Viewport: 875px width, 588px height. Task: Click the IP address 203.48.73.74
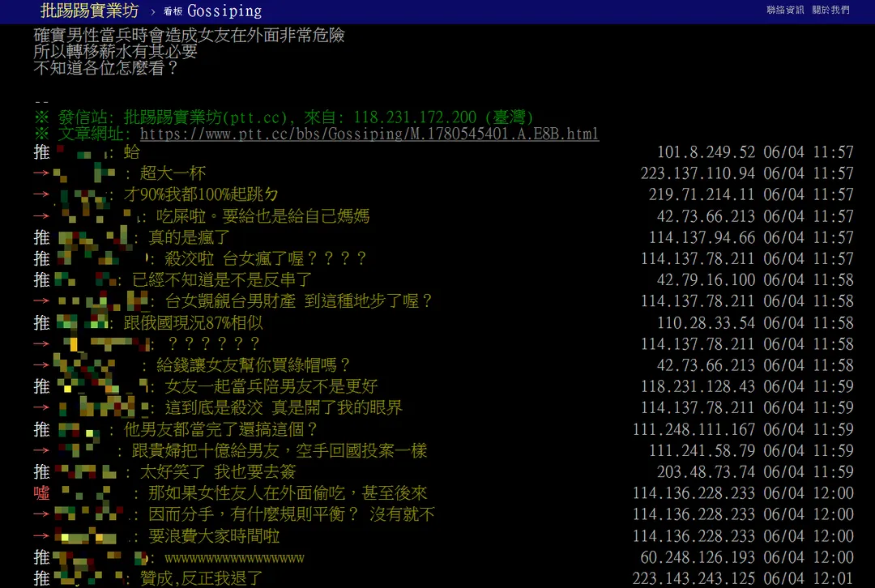tap(706, 471)
